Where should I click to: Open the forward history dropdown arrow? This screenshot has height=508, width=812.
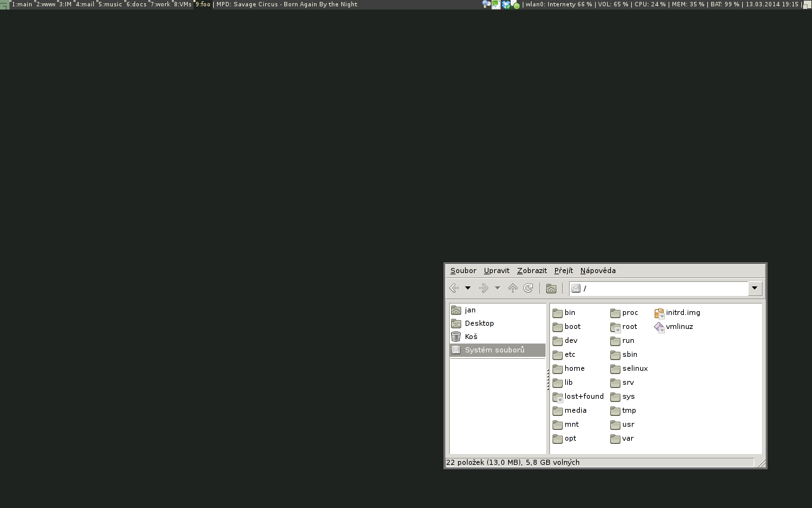[497, 288]
